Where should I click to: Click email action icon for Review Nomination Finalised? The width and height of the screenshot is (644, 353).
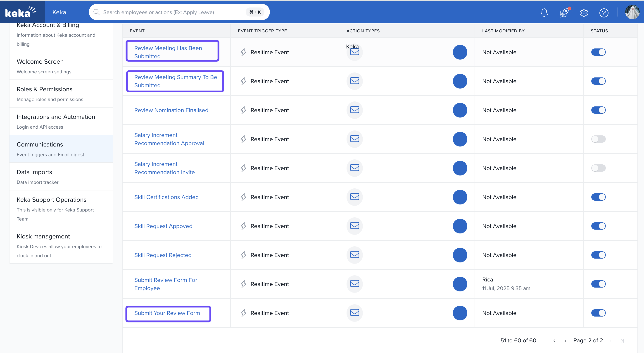click(354, 110)
